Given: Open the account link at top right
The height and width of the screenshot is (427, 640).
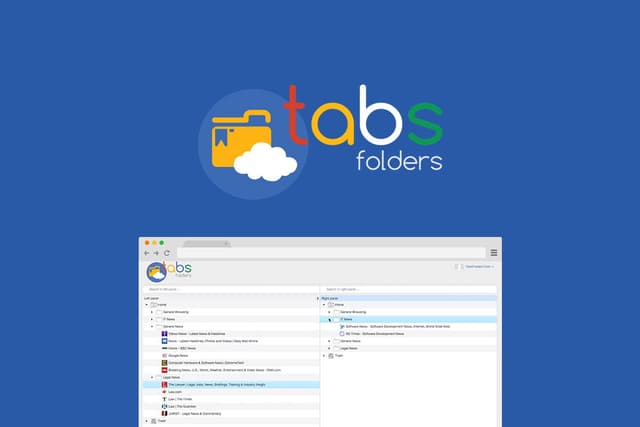Looking at the screenshot, I should tap(480, 267).
